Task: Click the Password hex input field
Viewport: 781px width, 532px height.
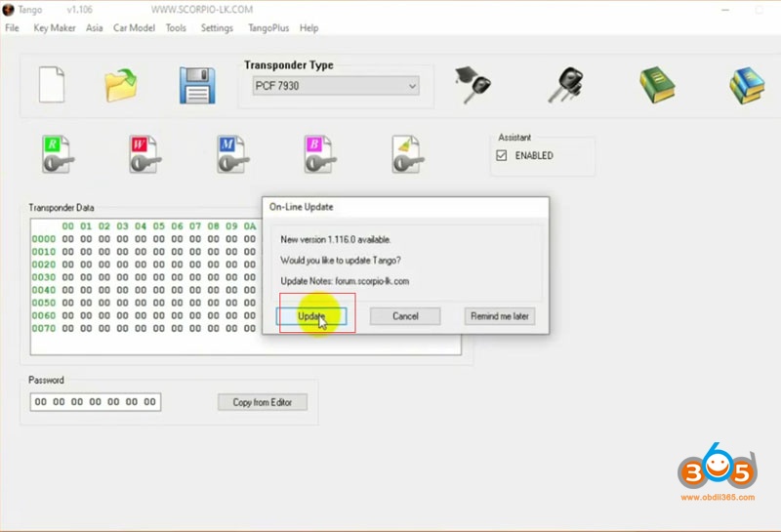Action: 95,402
